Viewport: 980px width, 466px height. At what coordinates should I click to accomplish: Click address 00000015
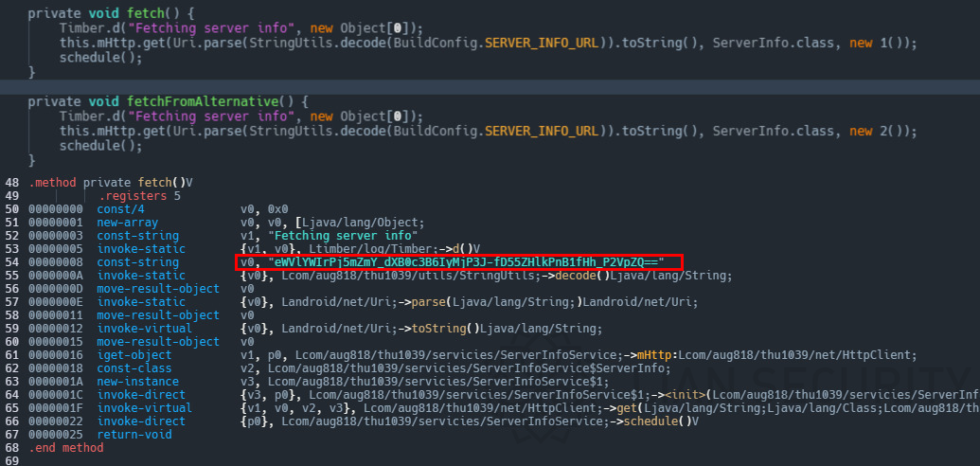point(56,342)
